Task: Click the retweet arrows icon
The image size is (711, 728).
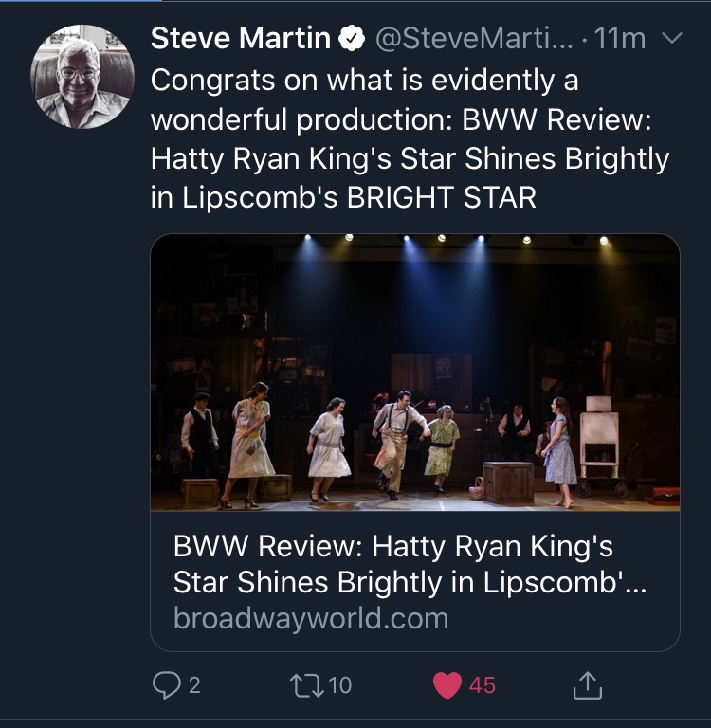Action: pos(309,684)
